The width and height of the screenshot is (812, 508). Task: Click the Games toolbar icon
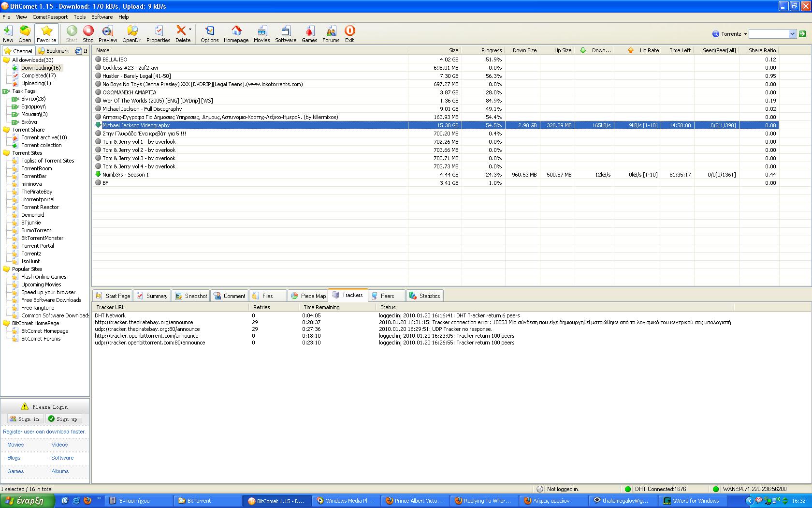pyautogui.click(x=309, y=34)
